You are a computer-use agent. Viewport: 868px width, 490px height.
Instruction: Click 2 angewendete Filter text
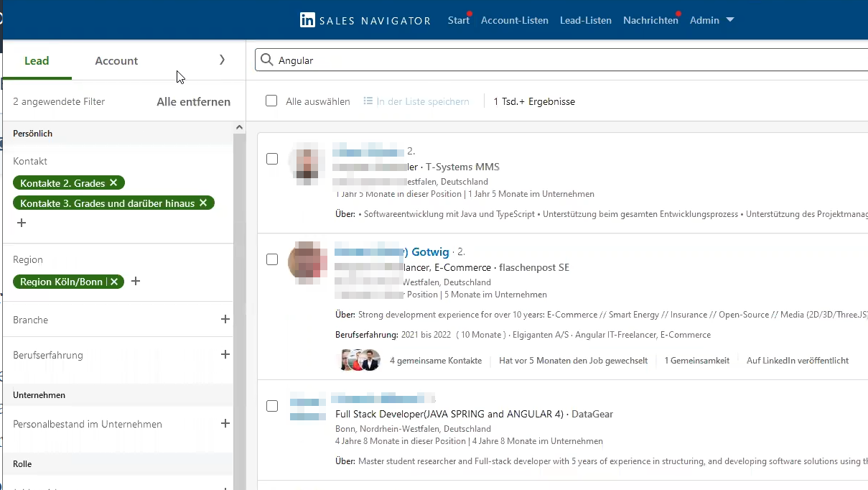[59, 101]
